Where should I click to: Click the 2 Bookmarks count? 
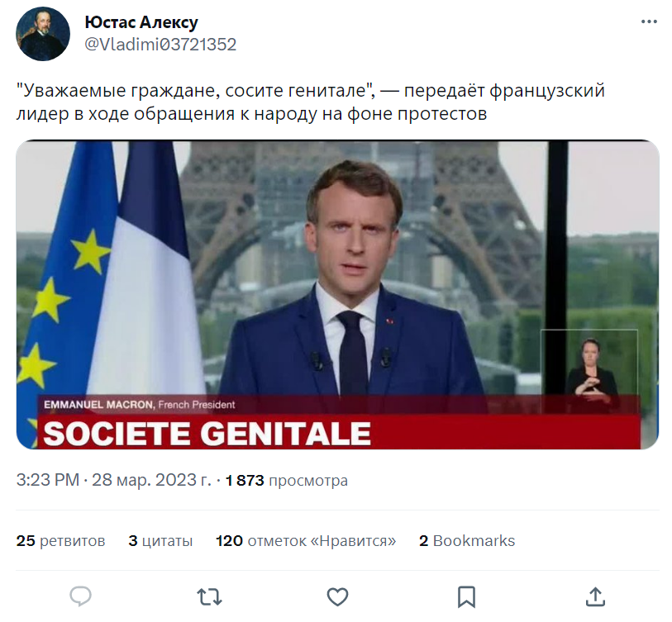pos(467,541)
